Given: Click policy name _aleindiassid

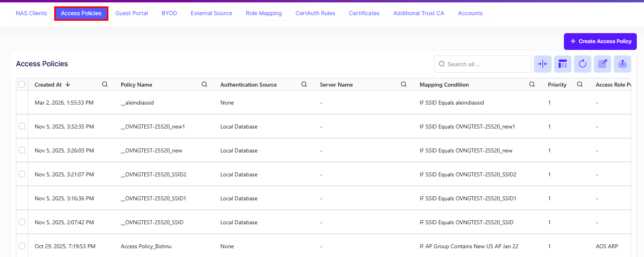Looking at the screenshot, I should tap(137, 103).
